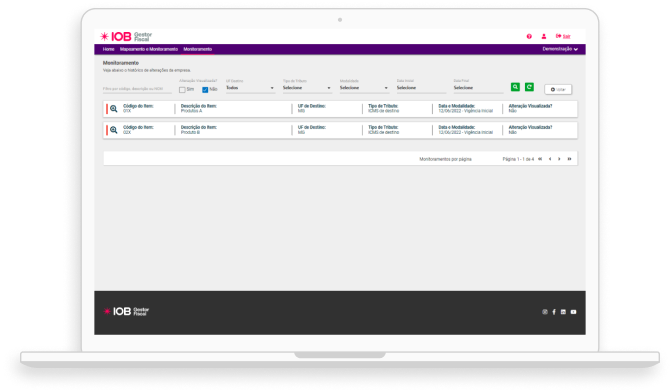
Task: Open the Instagram icon in footer
Action: coord(545,312)
